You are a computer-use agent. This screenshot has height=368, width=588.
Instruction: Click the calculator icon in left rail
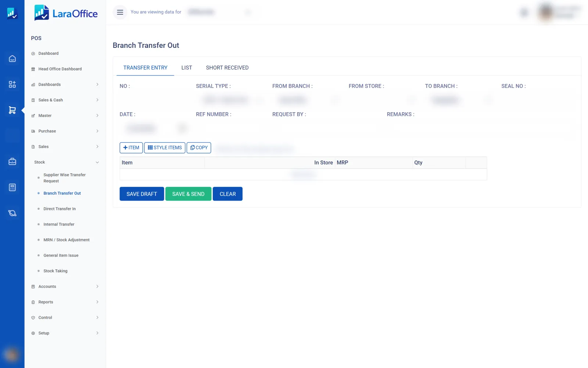[x=12, y=187]
